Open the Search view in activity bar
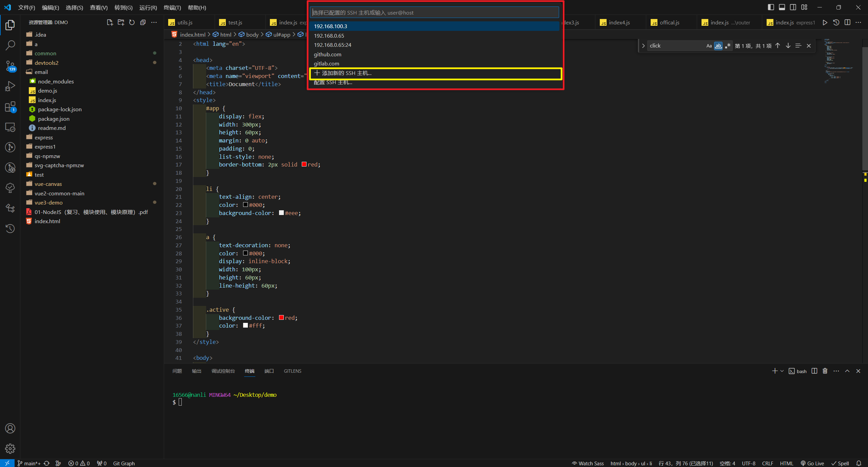 (10, 45)
